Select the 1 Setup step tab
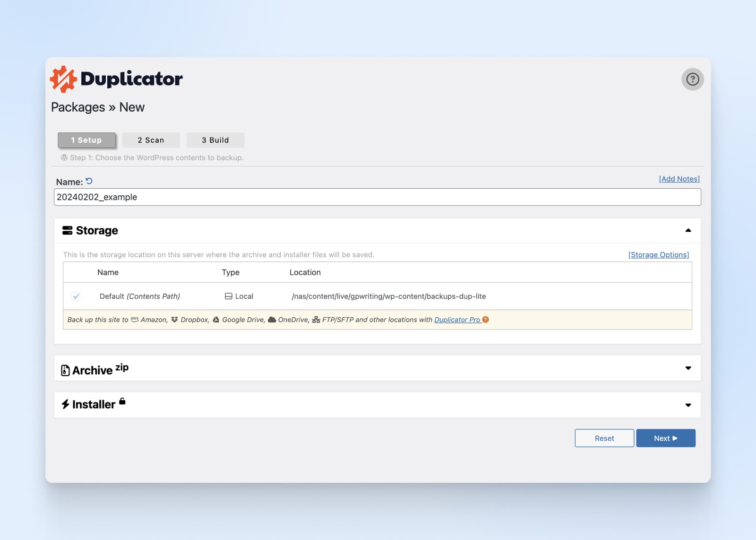 tap(86, 140)
